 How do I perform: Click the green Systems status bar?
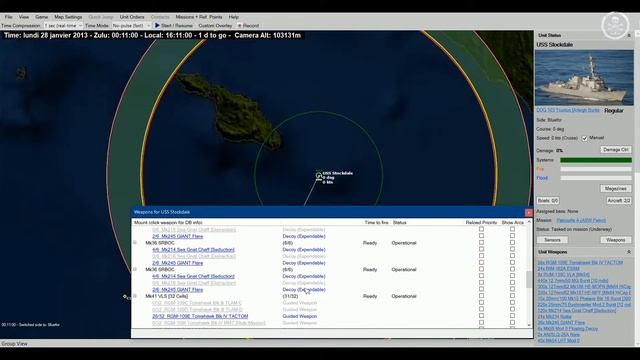tap(596, 160)
